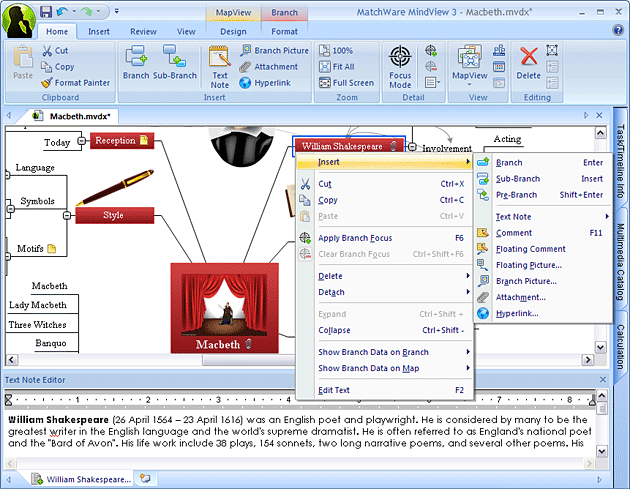Choose Hyperlink... in Insert submenu
This screenshot has width=630, height=489.
pyautogui.click(x=543, y=313)
